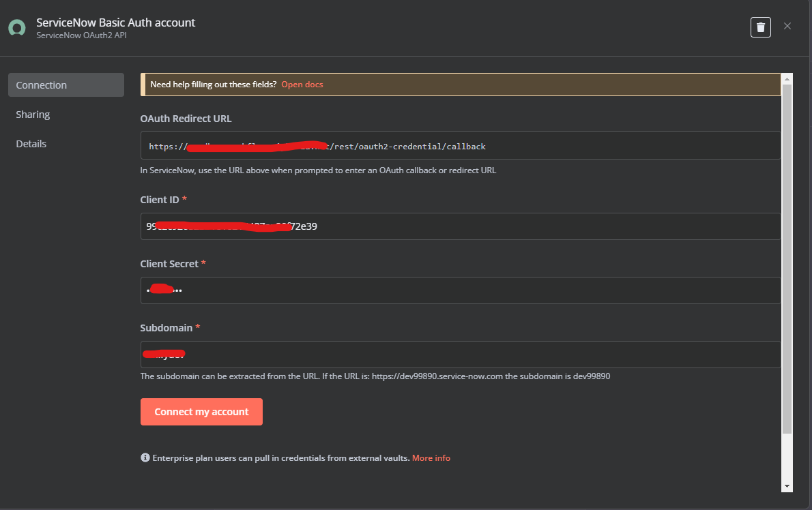This screenshot has height=510, width=812.
Task: Click the Client Secret label
Action: click(x=169, y=264)
